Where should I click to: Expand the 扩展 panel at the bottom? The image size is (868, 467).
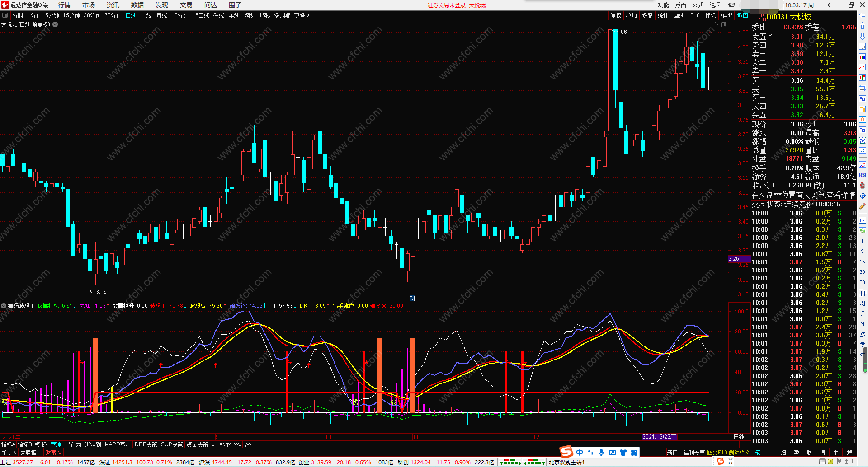(x=9, y=452)
